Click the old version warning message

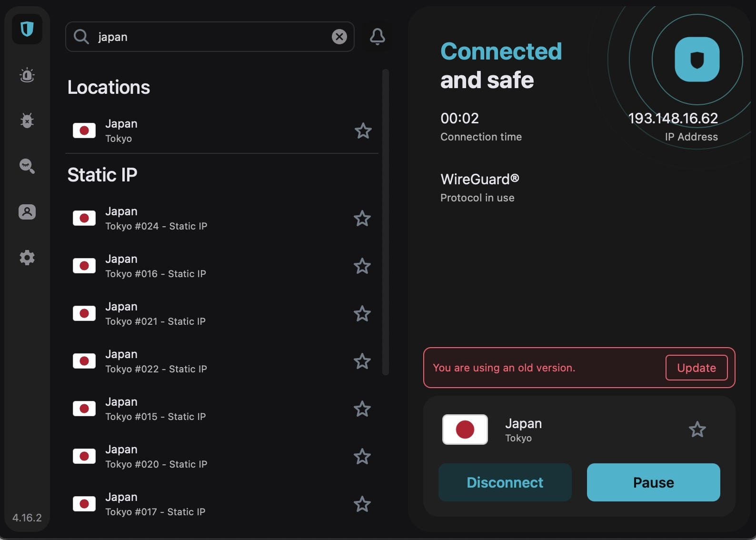(x=504, y=368)
